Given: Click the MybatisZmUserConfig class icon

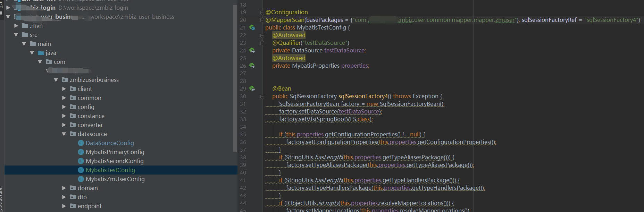Looking at the screenshot, I should pos(81,179).
